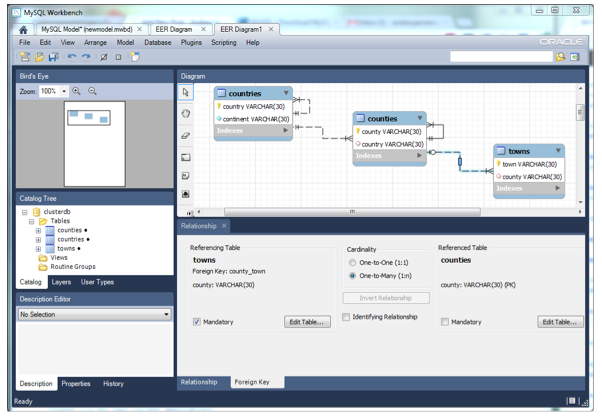Open the Scripting menu
This screenshot has width=602, height=419.
click(x=223, y=43)
